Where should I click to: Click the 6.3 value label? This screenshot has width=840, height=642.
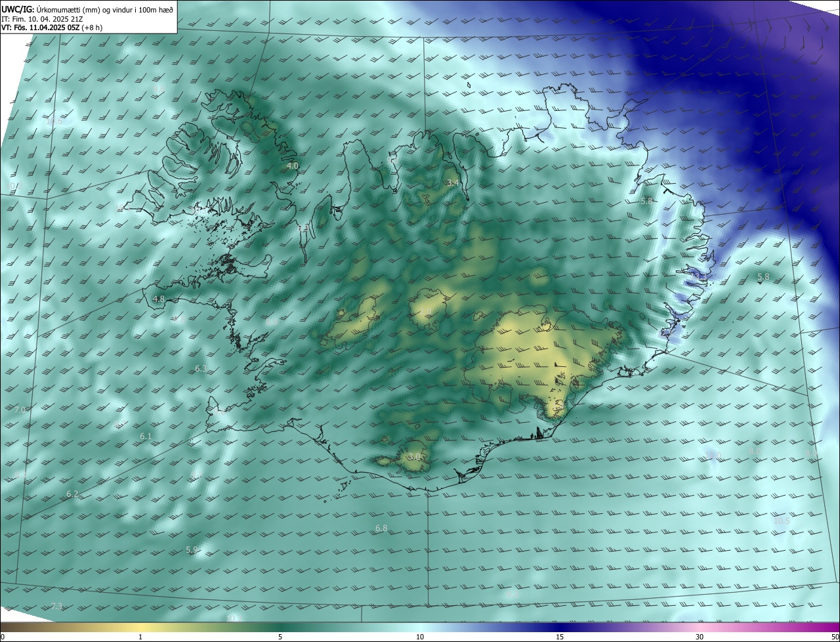coord(201,369)
